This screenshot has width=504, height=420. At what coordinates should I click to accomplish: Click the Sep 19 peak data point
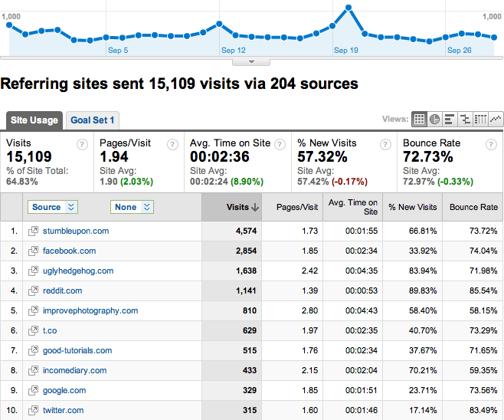click(x=349, y=8)
